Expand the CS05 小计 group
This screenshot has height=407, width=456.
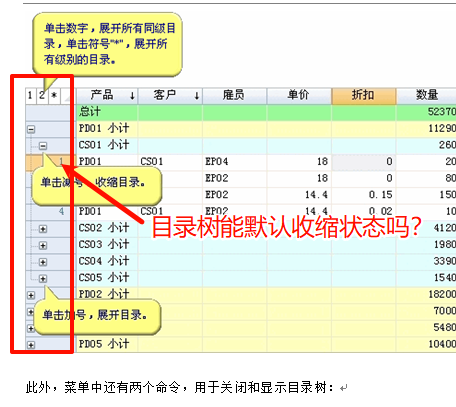point(43,279)
